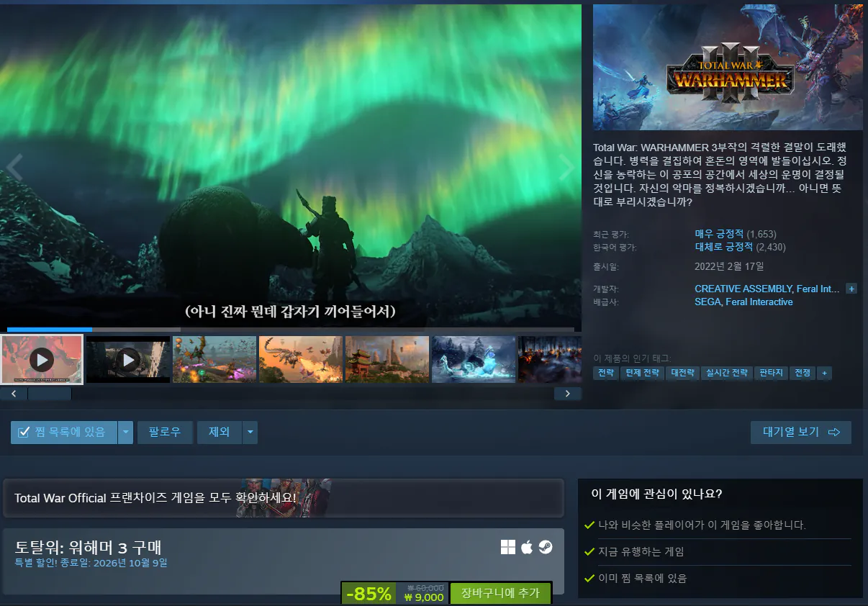Open developer CREATIVE ASSEMBLY link

(x=743, y=289)
